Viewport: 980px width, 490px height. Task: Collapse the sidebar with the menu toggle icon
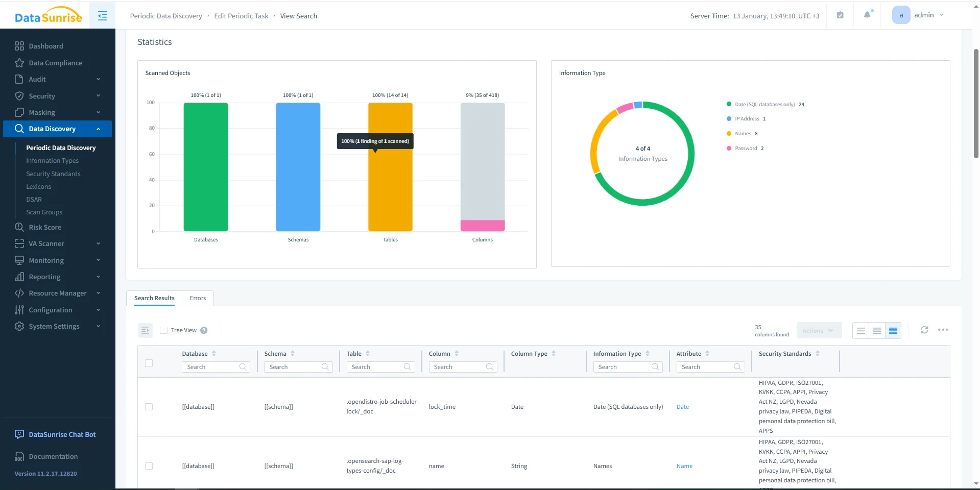click(103, 16)
